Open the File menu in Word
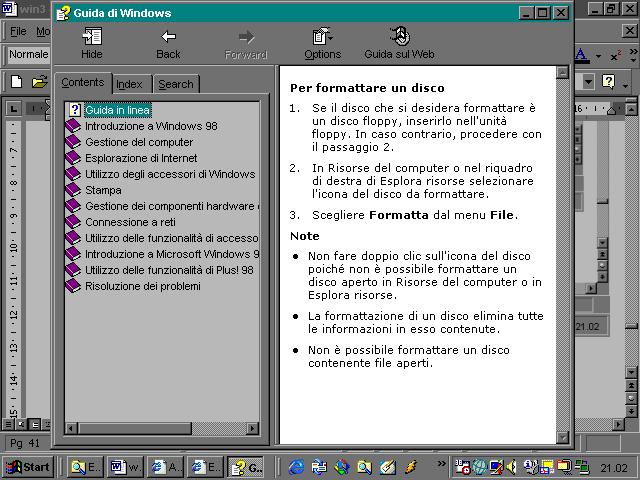 [18, 31]
